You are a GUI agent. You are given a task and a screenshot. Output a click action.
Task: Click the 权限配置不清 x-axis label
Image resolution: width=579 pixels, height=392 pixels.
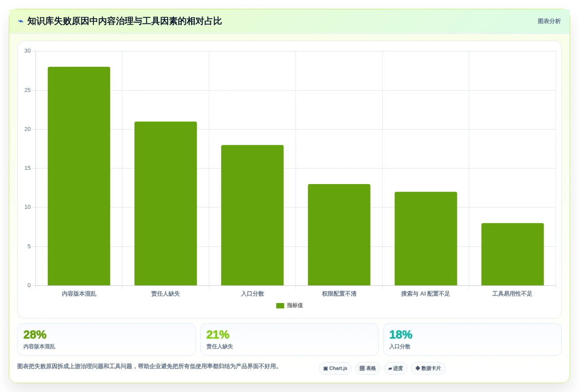coord(339,294)
